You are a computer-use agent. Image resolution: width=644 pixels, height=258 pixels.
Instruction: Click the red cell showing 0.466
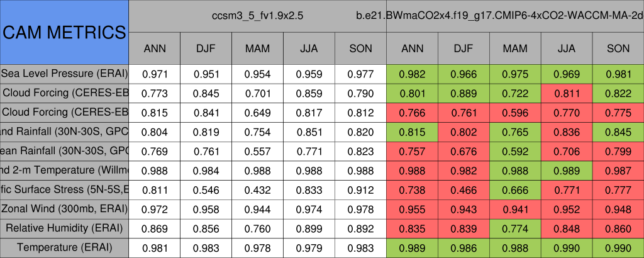click(x=464, y=189)
